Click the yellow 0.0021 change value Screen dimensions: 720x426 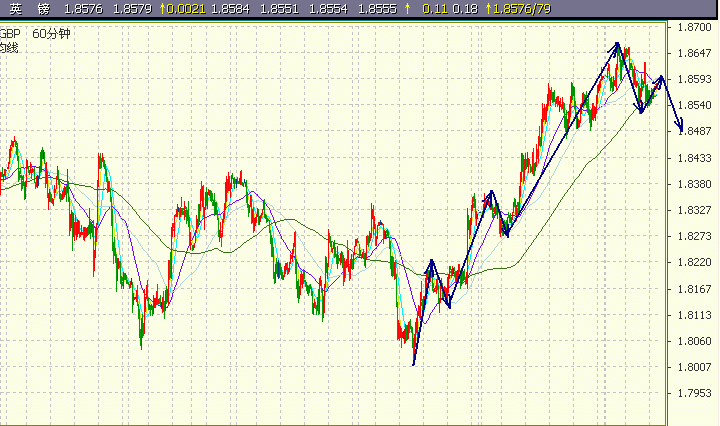click(186, 9)
